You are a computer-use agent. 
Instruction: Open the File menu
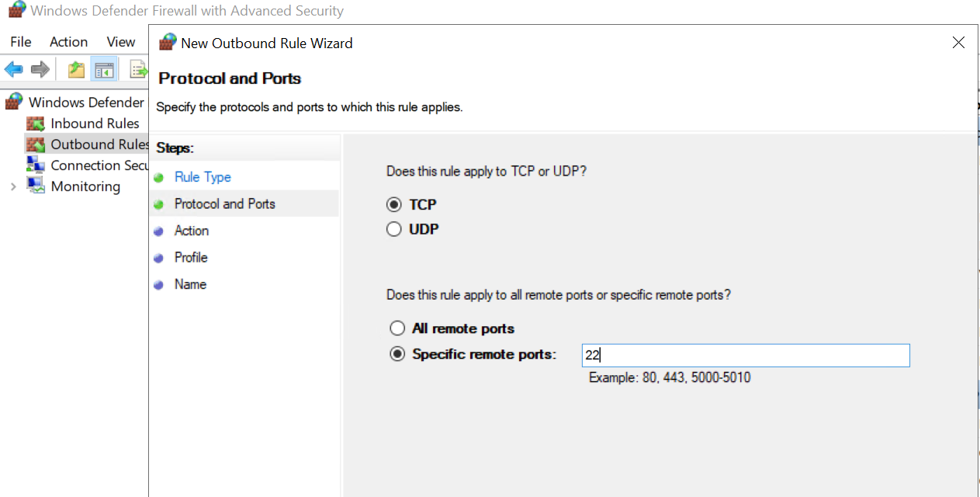[21, 42]
